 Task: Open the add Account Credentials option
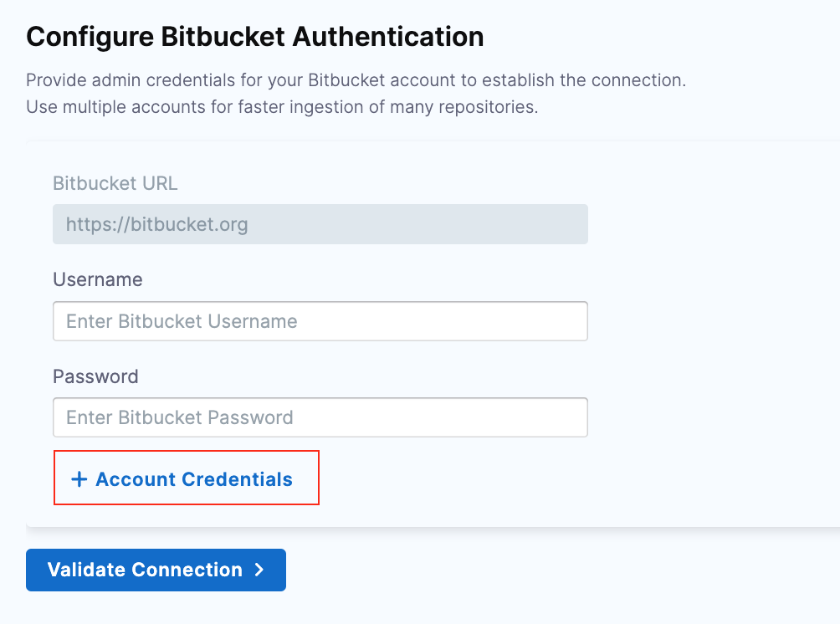point(186,479)
